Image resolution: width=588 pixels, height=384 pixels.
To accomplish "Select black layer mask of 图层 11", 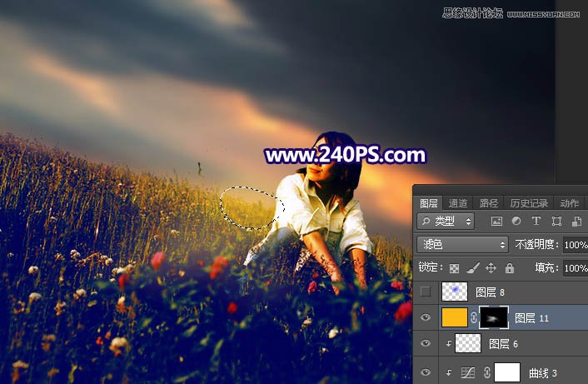I will (494, 317).
